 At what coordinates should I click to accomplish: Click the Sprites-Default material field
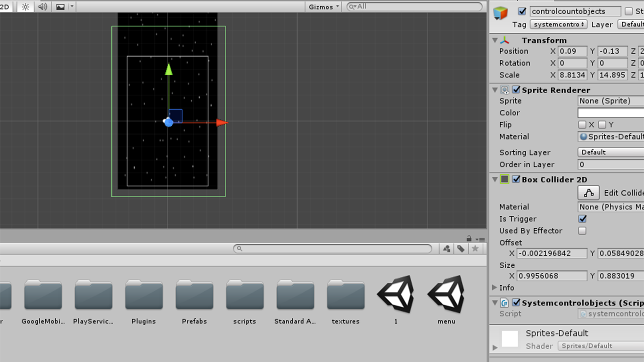[x=611, y=137]
